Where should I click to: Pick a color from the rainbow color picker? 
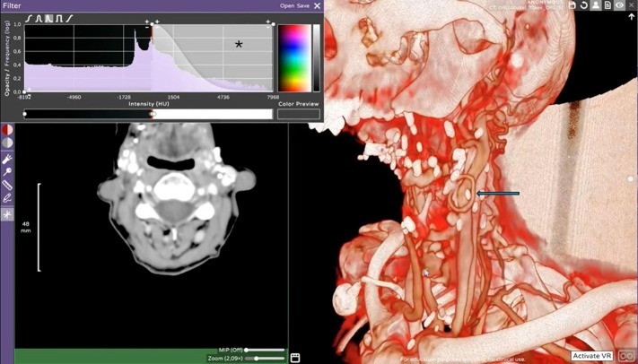click(x=294, y=57)
